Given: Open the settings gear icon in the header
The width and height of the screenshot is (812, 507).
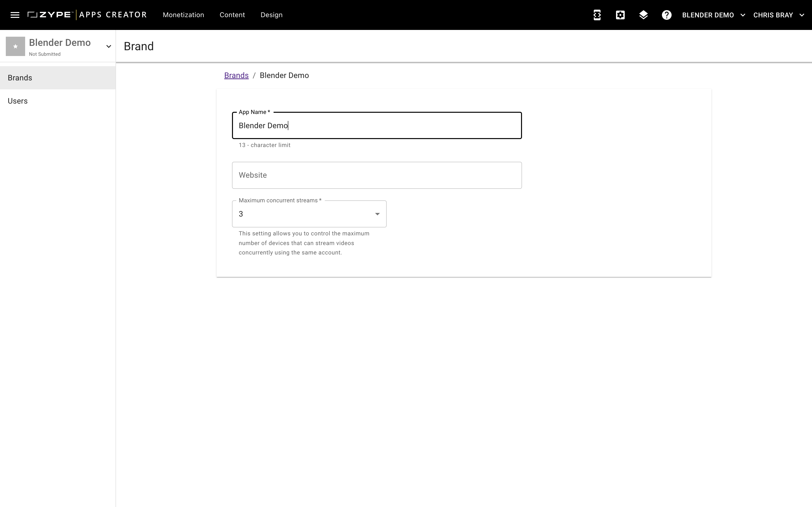Looking at the screenshot, I should [x=620, y=15].
